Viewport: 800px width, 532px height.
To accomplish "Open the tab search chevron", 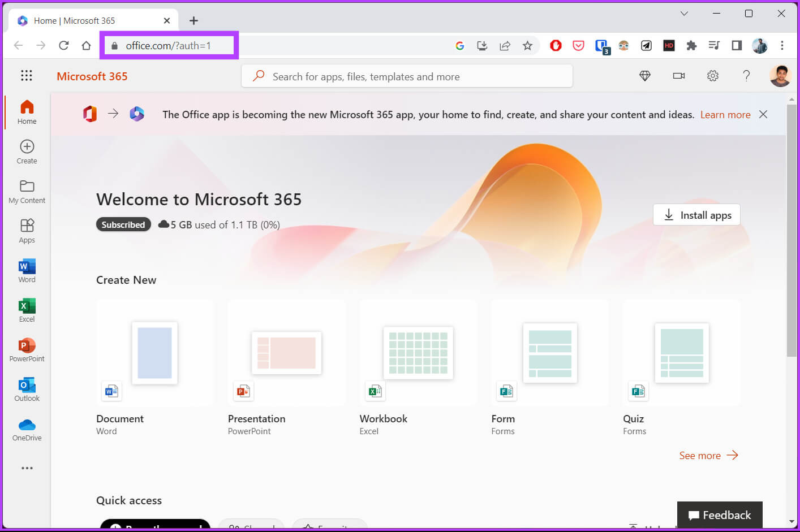I will click(684, 14).
